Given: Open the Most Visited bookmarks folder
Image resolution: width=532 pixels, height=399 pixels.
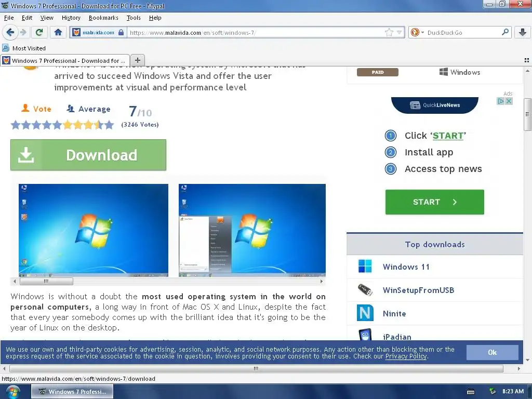Looking at the screenshot, I should pos(24,48).
